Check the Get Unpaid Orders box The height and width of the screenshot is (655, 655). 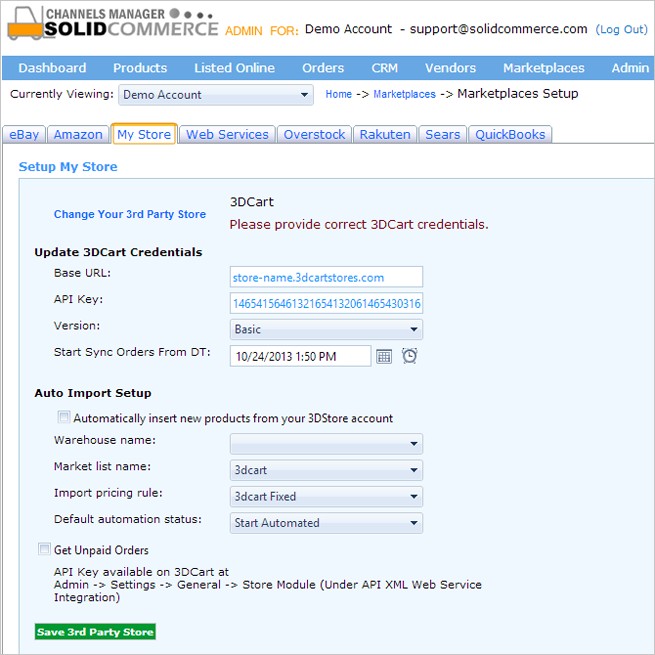(x=44, y=549)
